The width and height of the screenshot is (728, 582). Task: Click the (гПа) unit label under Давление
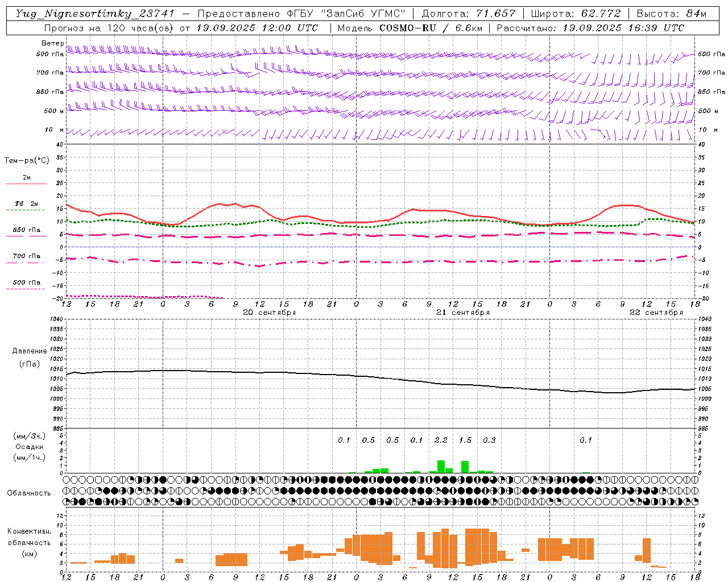coord(30,364)
